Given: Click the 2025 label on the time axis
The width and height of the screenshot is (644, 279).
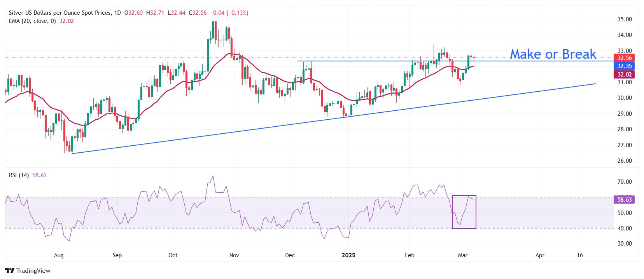Looking at the screenshot, I should pos(348,255).
